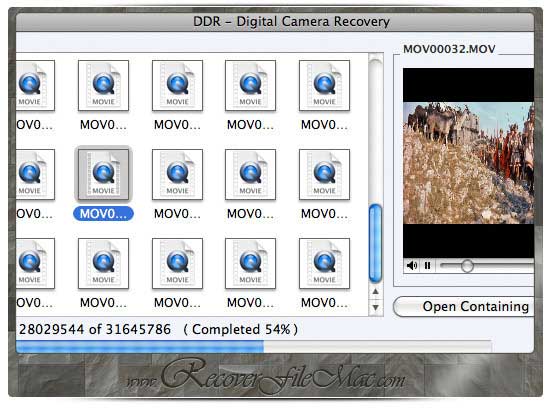Pause the MOV00032.MOV preview playback

click(427, 266)
